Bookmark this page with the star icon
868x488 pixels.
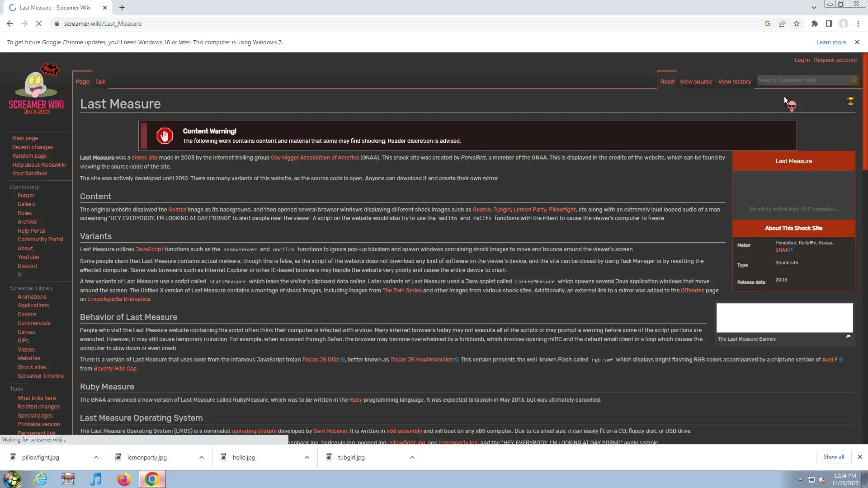[797, 23]
